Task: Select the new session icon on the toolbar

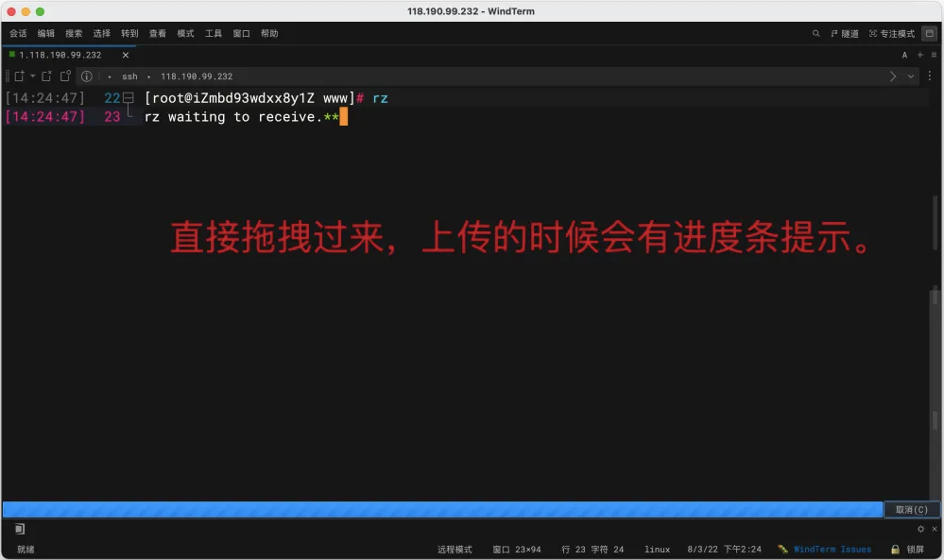Action: point(19,76)
